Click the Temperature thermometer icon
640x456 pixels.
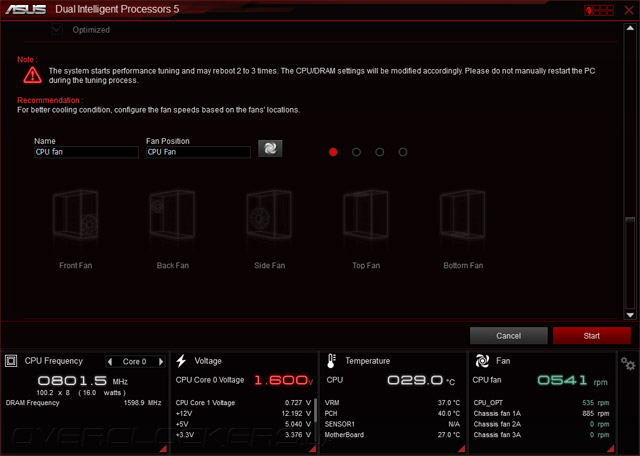(331, 361)
